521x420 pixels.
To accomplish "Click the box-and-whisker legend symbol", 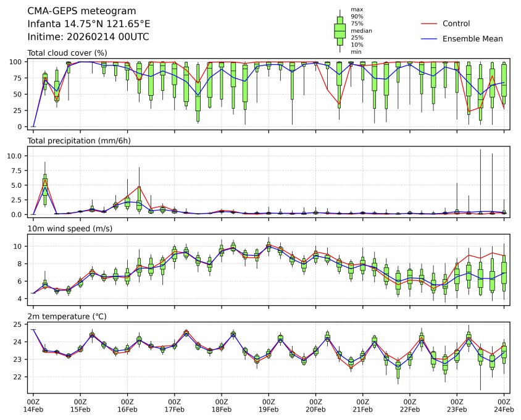I will 340,30.
